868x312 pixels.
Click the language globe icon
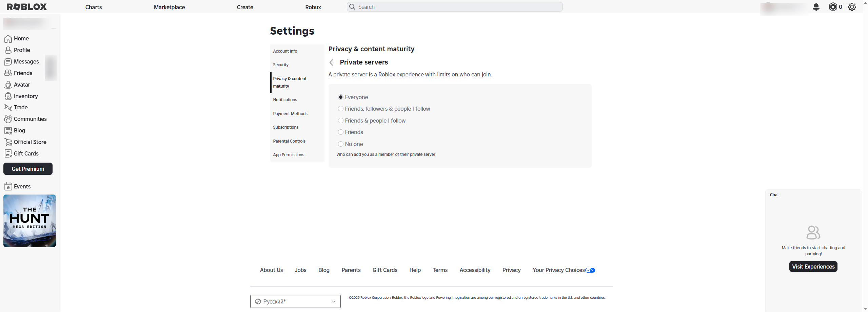(258, 301)
